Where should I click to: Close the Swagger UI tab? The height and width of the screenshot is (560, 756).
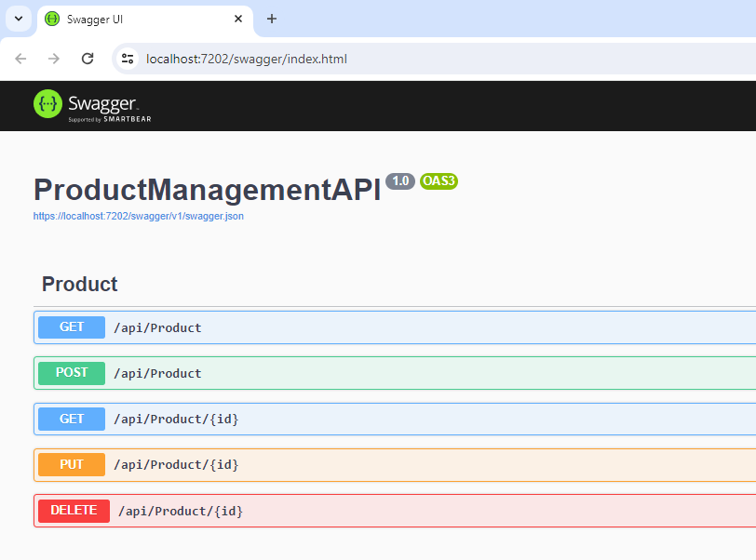tap(238, 19)
